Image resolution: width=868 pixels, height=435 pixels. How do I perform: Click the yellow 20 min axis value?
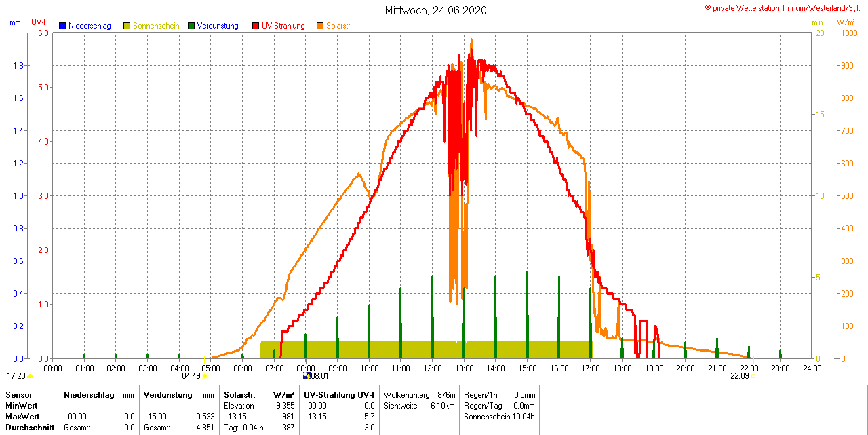click(819, 33)
